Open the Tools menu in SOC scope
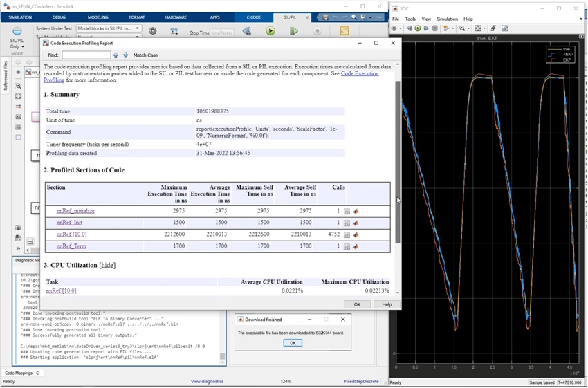The height and width of the screenshot is (388, 588). tap(411, 19)
